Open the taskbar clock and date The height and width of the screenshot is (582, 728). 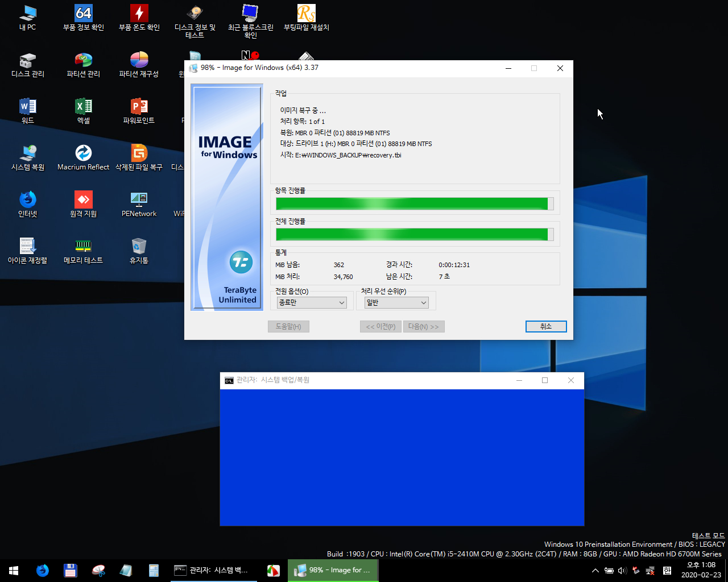point(701,570)
